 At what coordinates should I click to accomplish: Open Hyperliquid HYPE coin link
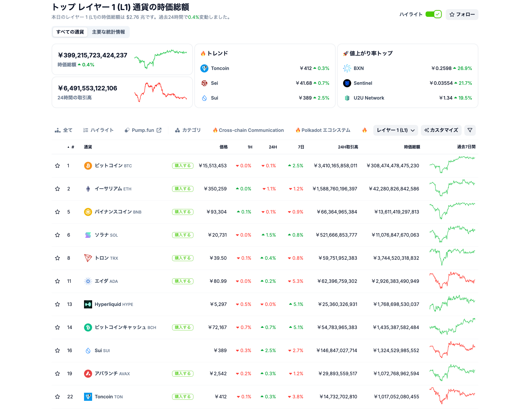(x=114, y=304)
